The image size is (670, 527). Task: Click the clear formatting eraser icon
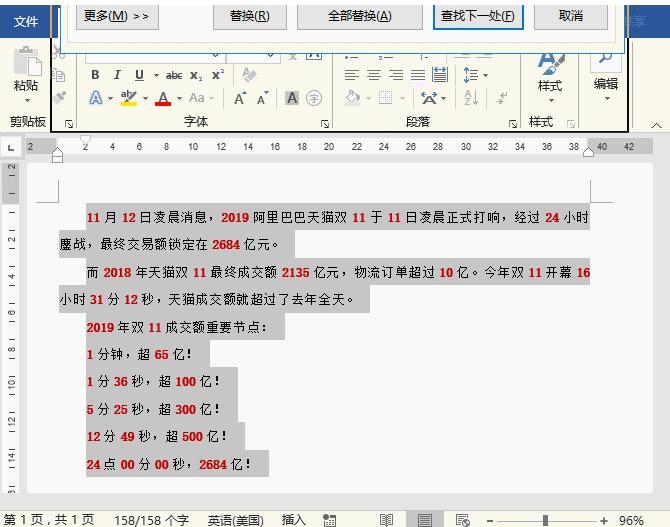249,75
